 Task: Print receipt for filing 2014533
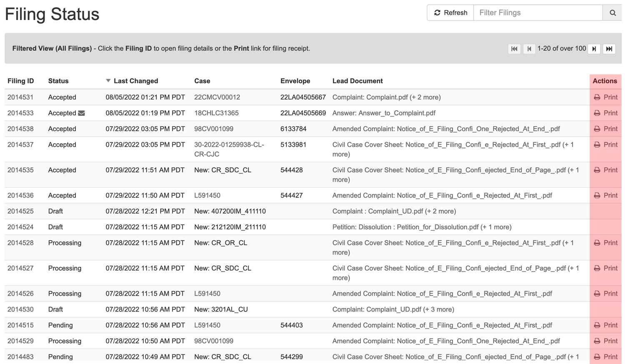click(x=605, y=113)
